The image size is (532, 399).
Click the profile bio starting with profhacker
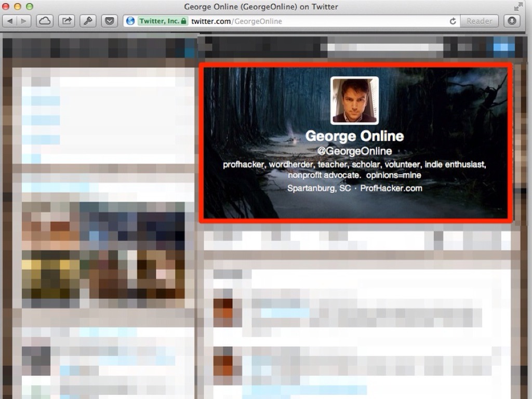354,169
